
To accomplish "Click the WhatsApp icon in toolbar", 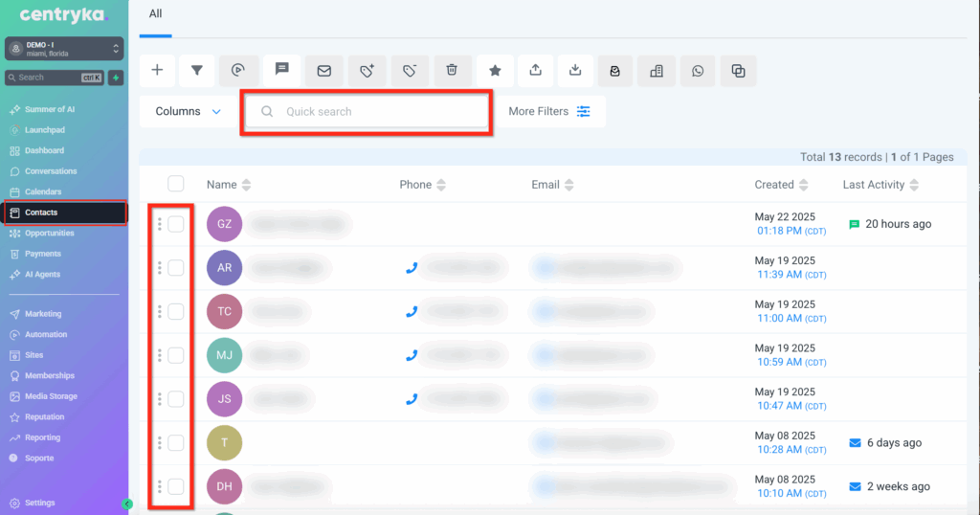I will 698,70.
